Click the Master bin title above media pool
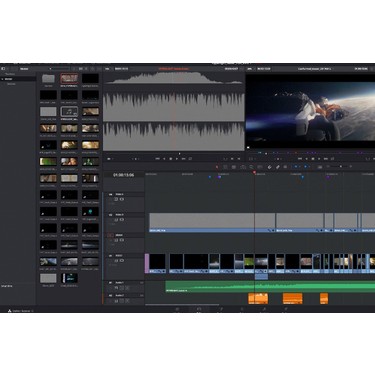The width and height of the screenshot is (375, 375). coord(24,69)
